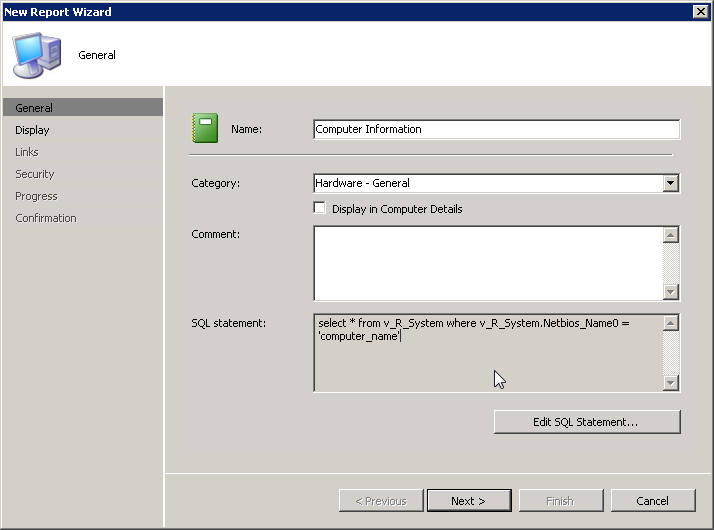Click inside the Comment text box
The image size is (714, 530).
point(489,263)
